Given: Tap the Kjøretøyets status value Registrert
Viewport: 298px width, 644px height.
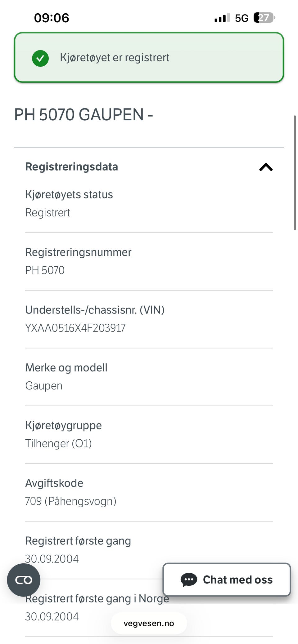Looking at the screenshot, I should coord(47,213).
